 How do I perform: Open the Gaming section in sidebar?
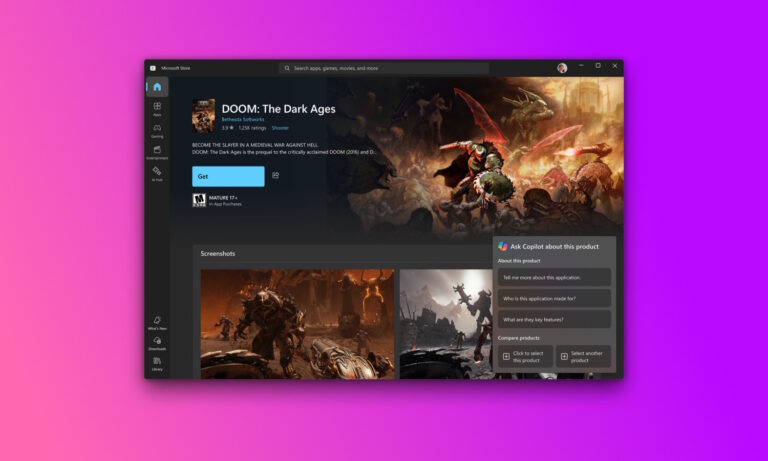(157, 130)
